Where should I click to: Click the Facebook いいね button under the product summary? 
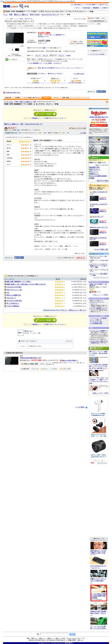(101, 92)
